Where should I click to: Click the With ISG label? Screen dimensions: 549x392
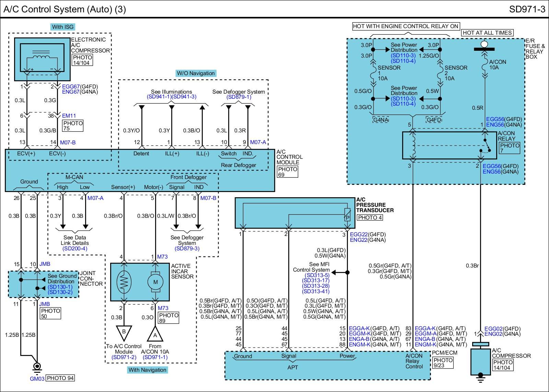(62, 27)
